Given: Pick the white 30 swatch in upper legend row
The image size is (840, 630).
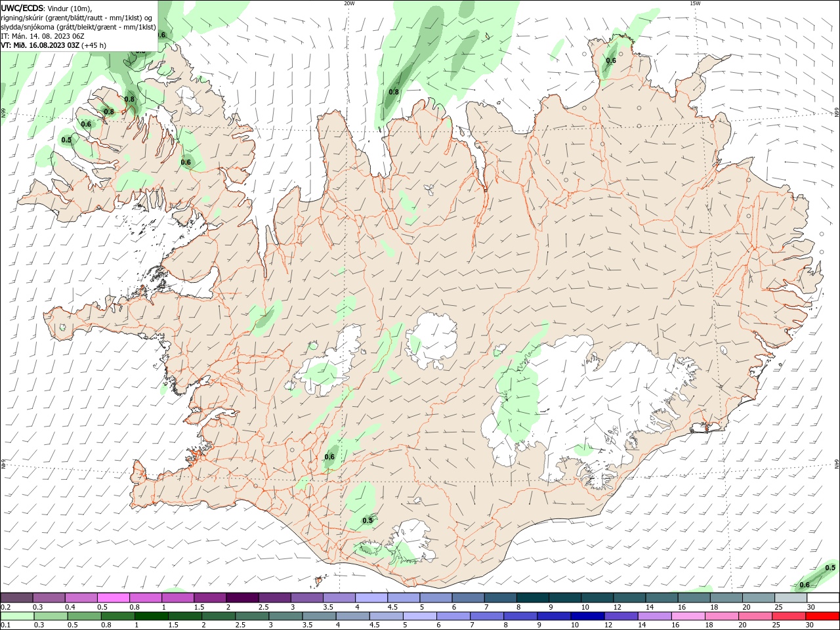Looking at the screenshot, I should (x=824, y=598).
